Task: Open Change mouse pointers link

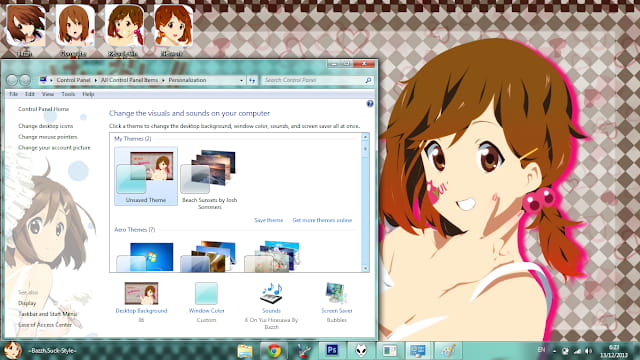Action: tap(47, 137)
